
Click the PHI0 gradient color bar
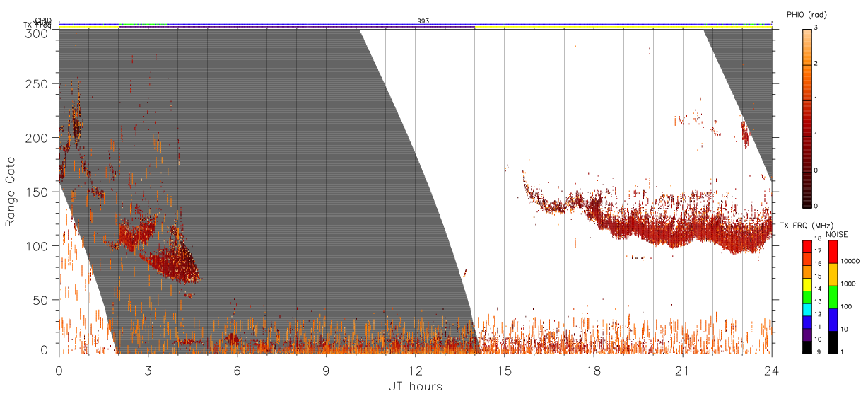(x=807, y=117)
